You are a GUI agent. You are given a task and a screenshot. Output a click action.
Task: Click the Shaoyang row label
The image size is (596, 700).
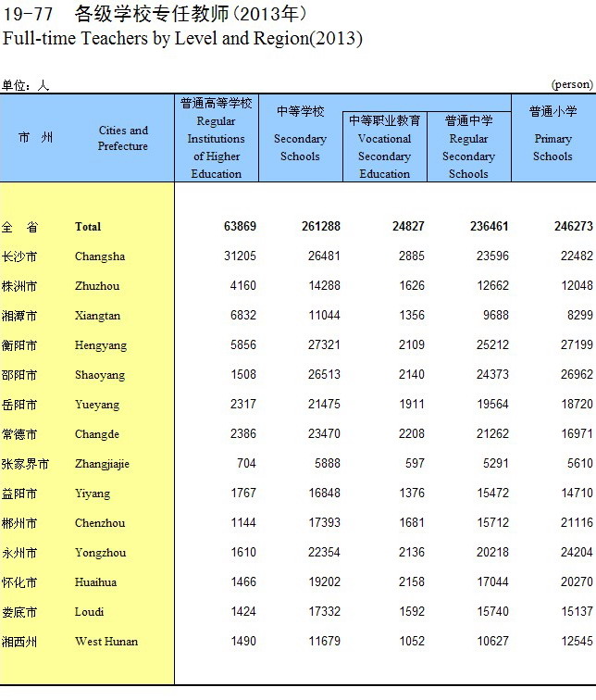[100, 375]
